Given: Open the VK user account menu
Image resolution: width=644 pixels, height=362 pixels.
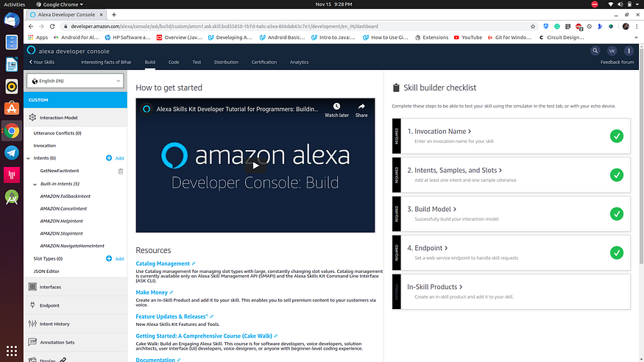Looking at the screenshot, I should (x=612, y=51).
